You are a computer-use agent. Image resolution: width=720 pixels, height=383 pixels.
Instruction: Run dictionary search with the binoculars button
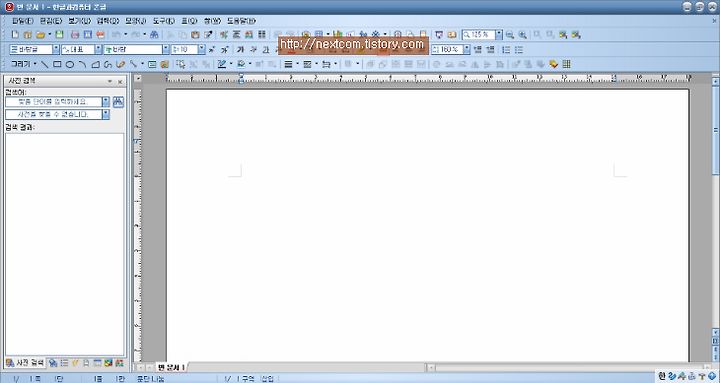[118, 102]
